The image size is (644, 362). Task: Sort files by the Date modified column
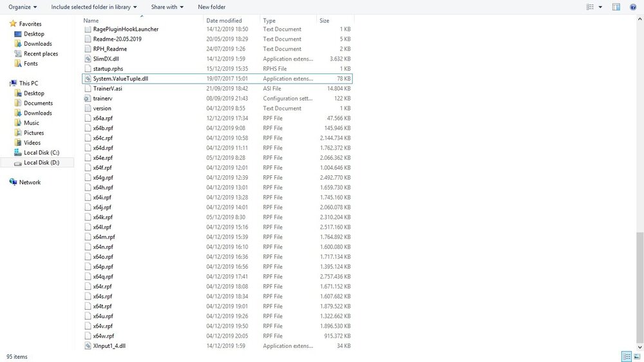[224, 21]
